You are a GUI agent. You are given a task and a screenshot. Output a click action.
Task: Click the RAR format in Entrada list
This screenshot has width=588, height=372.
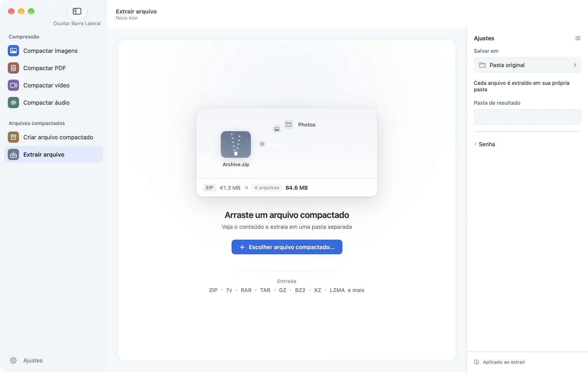pos(246,290)
